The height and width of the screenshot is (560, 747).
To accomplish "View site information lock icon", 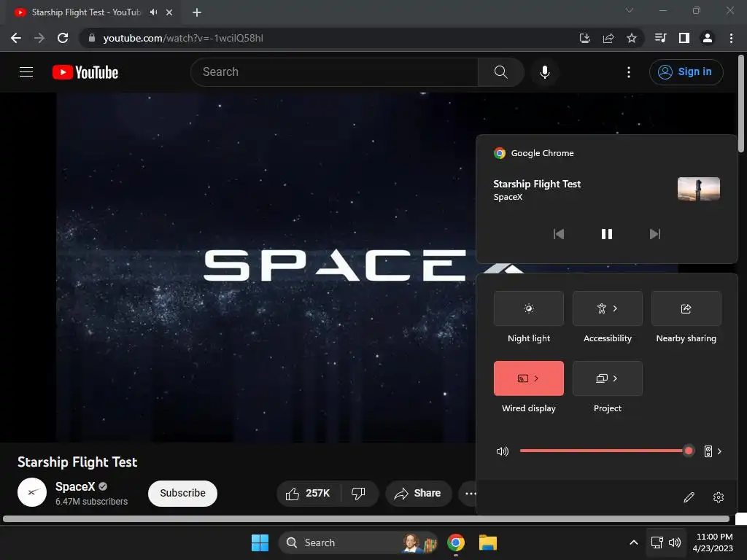I will click(92, 38).
